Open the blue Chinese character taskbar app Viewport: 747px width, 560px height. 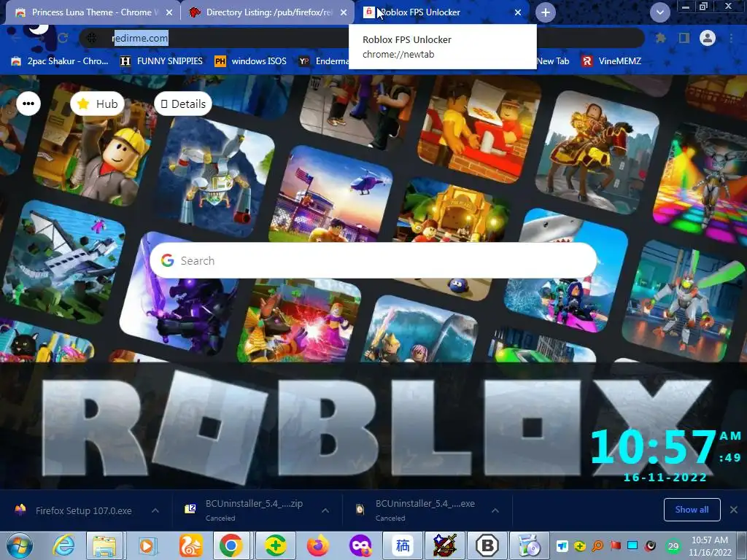point(402,545)
